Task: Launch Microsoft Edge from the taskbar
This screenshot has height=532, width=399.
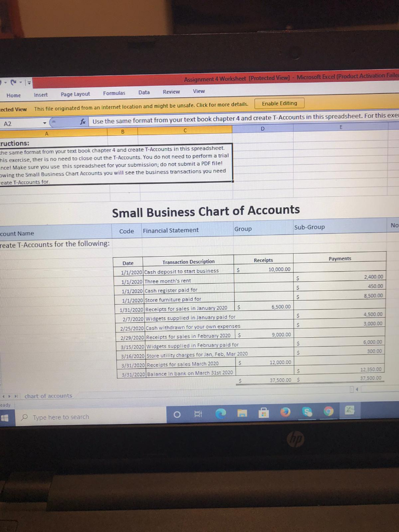Action: pyautogui.click(x=220, y=413)
